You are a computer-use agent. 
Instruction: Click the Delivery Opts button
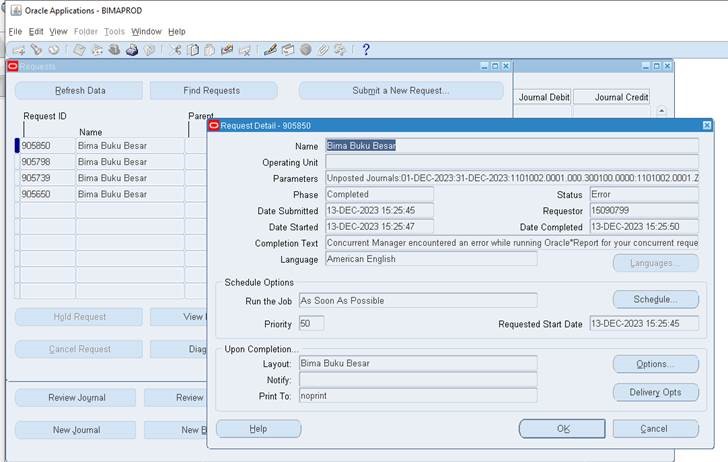(x=656, y=392)
